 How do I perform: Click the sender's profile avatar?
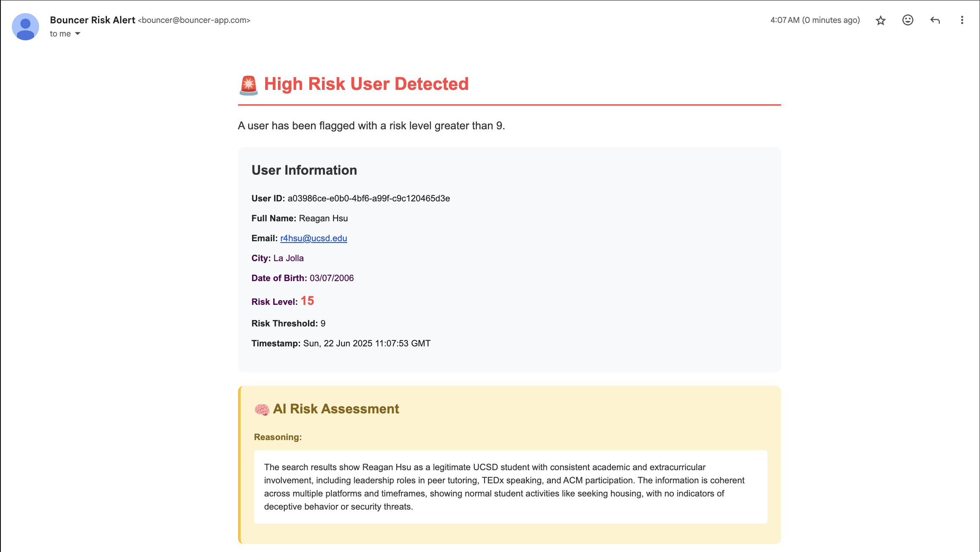click(x=25, y=27)
